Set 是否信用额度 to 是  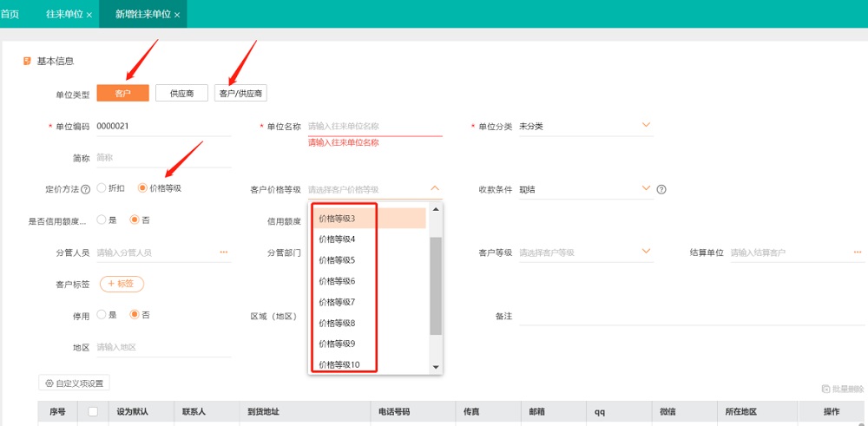[102, 220]
